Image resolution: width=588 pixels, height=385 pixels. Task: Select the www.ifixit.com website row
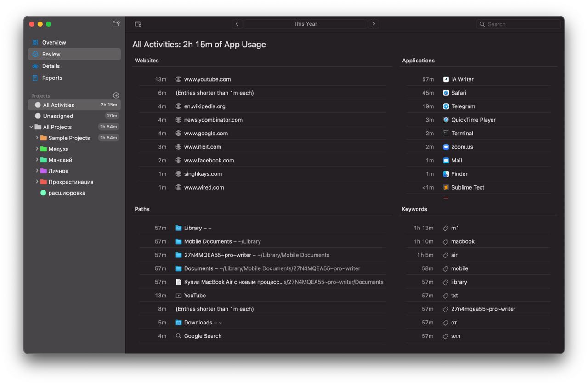[262, 147]
